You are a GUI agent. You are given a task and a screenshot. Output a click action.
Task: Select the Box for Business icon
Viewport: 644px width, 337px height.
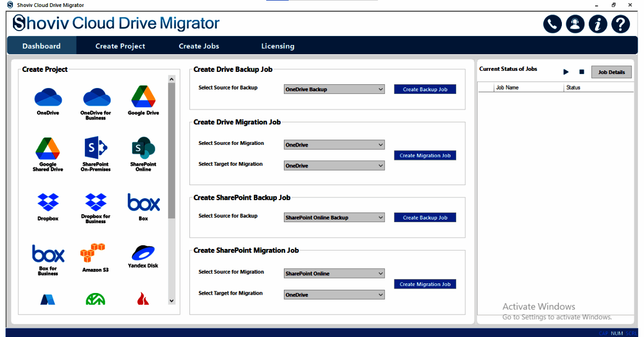[48, 254]
